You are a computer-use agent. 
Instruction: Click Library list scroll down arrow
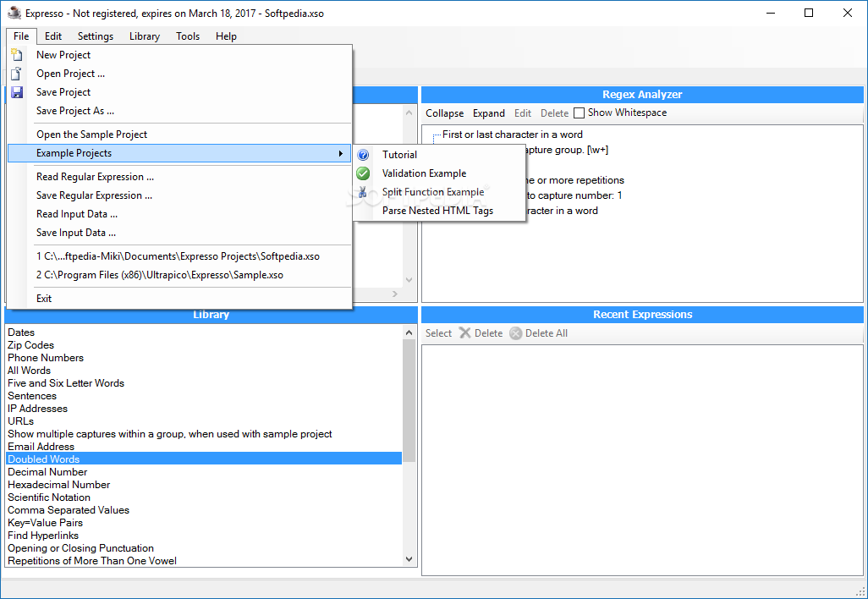[409, 559]
